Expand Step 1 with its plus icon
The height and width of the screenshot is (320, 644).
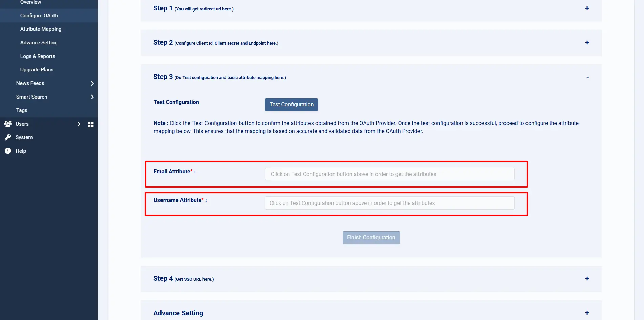587,8
